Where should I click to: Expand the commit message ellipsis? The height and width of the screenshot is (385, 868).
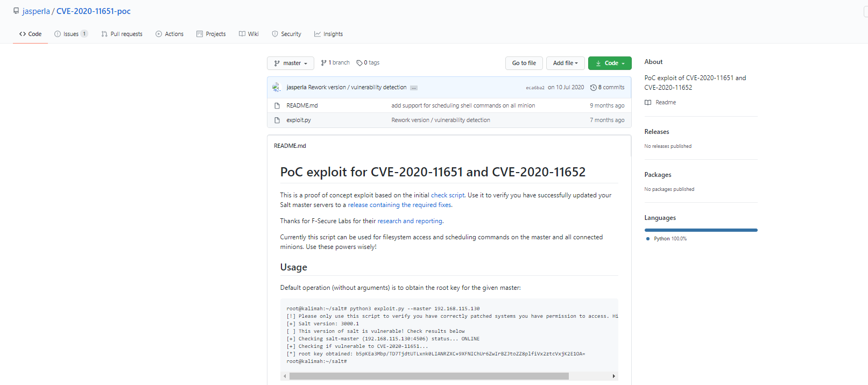coord(414,88)
